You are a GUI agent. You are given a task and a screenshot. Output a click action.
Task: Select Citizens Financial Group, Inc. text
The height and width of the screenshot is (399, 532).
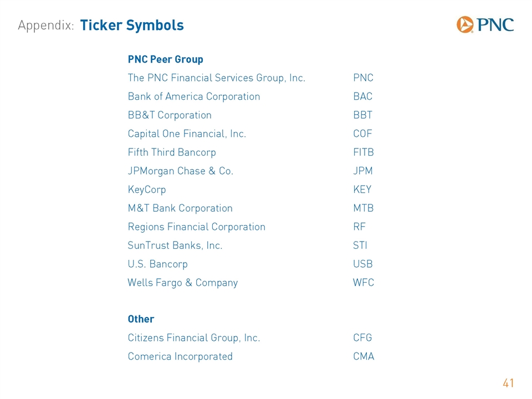pyautogui.click(x=194, y=338)
